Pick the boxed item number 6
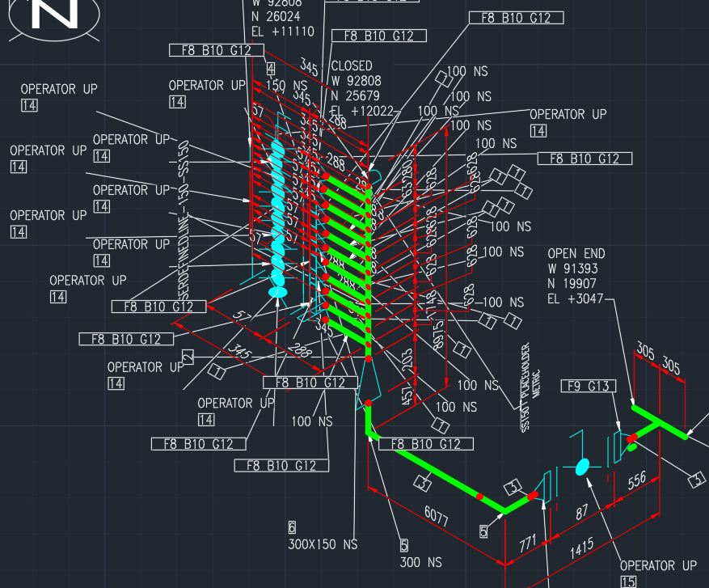Image resolution: width=709 pixels, height=588 pixels. click(x=292, y=527)
